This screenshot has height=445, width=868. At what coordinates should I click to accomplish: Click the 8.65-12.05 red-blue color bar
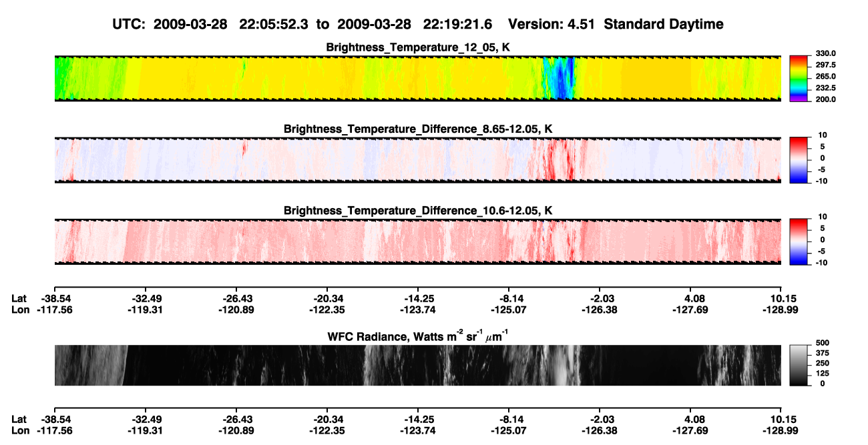pyautogui.click(x=799, y=160)
